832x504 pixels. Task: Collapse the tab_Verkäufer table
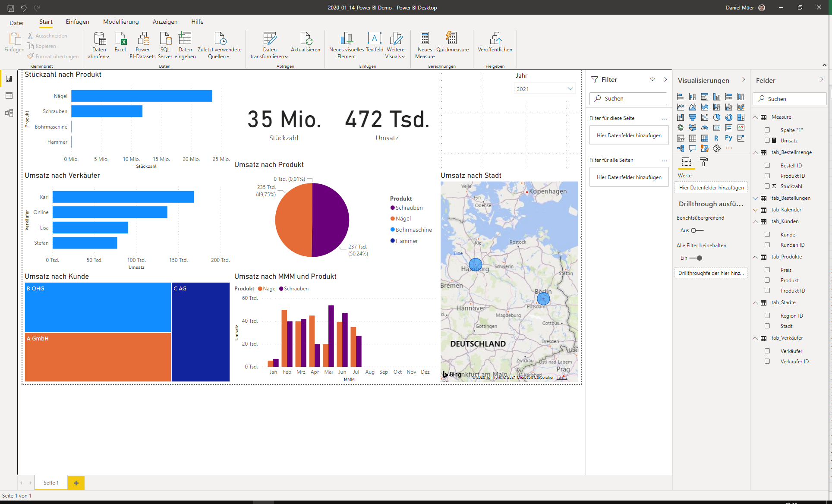coord(755,338)
